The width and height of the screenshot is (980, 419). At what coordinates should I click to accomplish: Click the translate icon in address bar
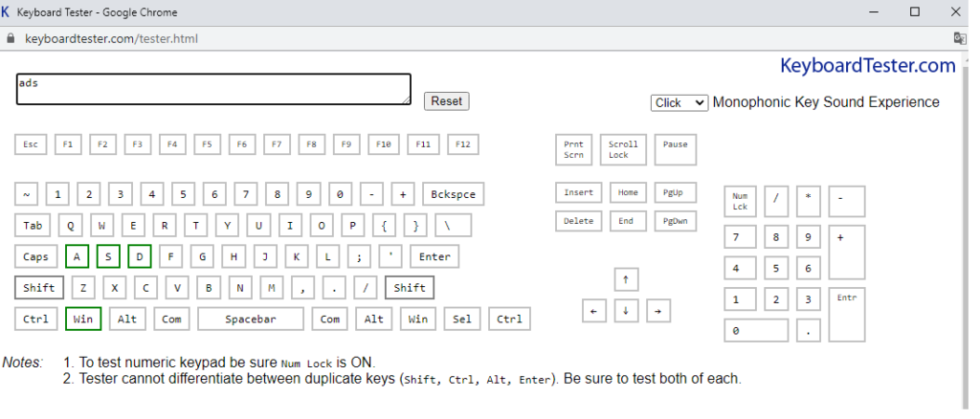[x=960, y=38]
